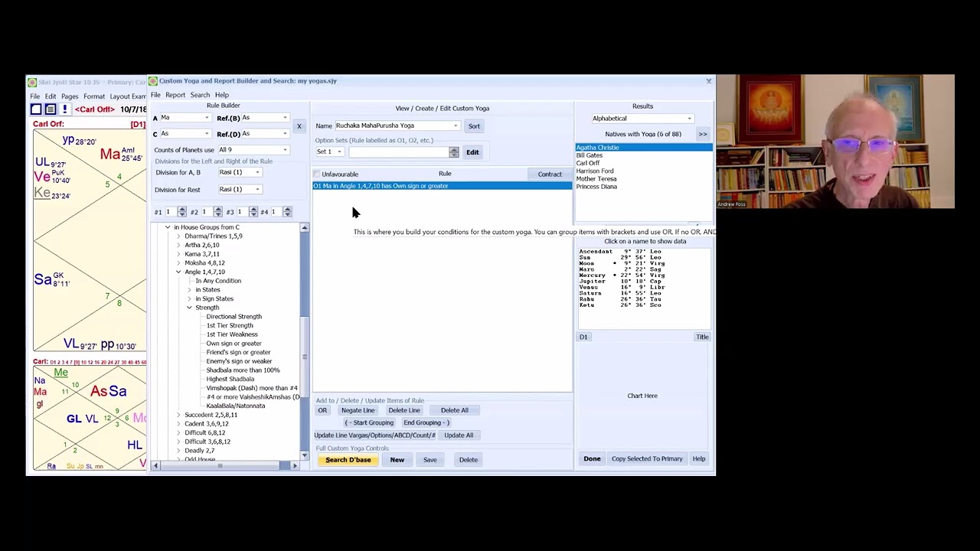Click the exclamation mark icon in Shri Jyoti Star toolbar
Screen dimensions: 980x551
click(64, 109)
